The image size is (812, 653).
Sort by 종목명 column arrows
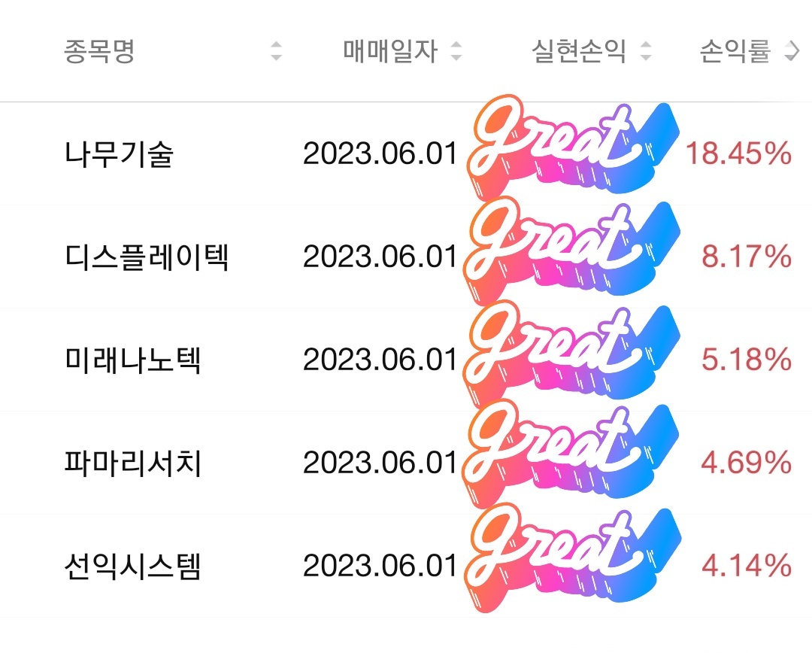pyautogui.click(x=277, y=51)
